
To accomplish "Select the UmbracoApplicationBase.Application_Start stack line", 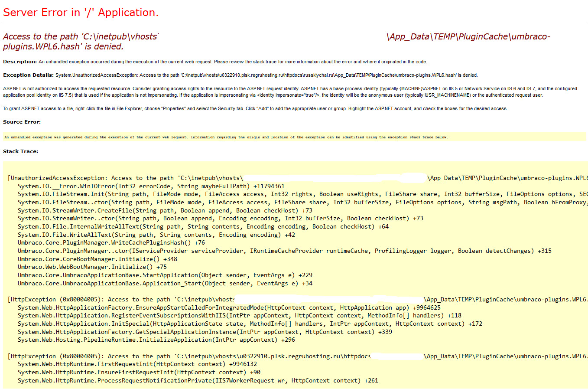I will point(165,283).
